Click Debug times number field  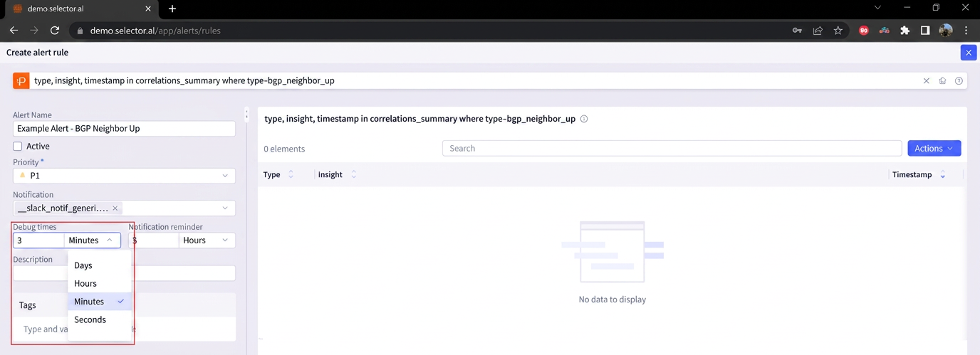pyautogui.click(x=38, y=240)
